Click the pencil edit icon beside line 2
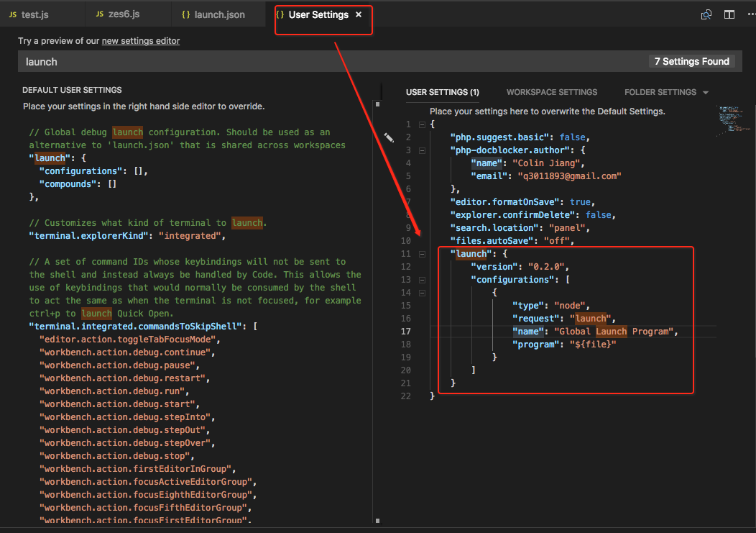This screenshot has height=533, width=756. point(389,137)
